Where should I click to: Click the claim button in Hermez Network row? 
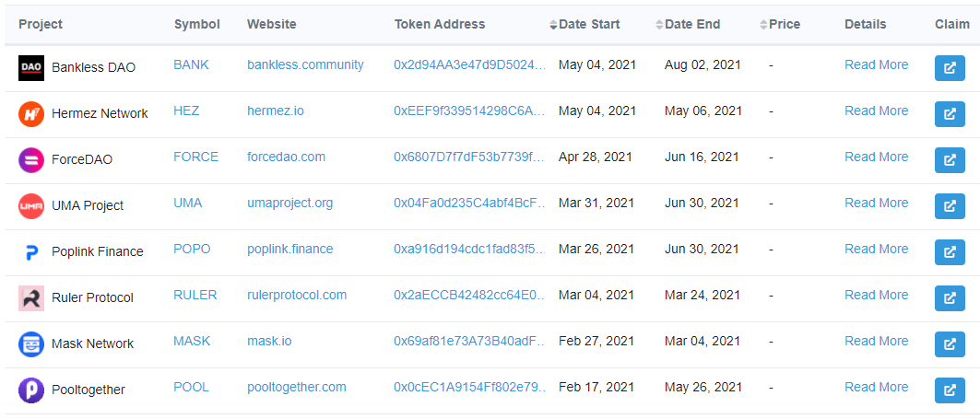tap(950, 113)
